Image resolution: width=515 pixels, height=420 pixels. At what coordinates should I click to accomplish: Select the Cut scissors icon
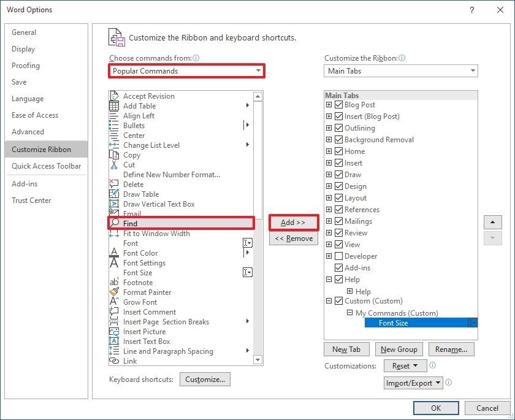114,164
